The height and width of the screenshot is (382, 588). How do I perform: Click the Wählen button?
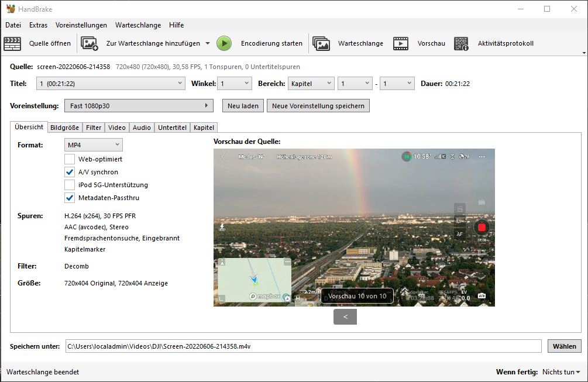pyautogui.click(x=565, y=346)
